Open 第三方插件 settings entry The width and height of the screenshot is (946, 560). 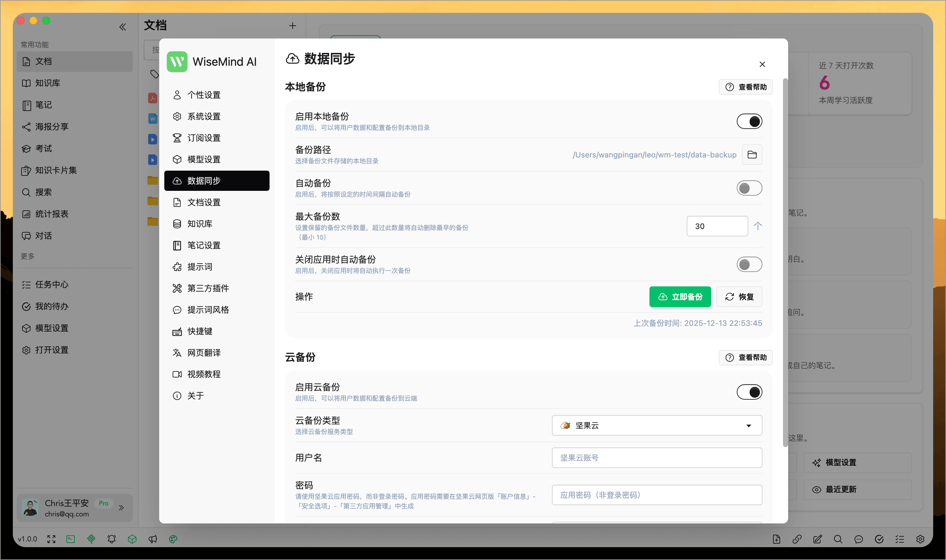[208, 288]
